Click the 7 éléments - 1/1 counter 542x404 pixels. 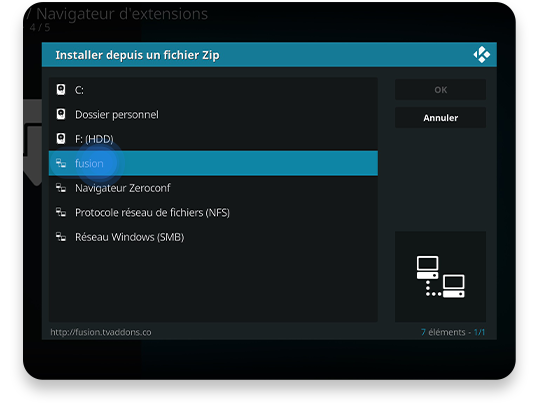click(x=453, y=332)
